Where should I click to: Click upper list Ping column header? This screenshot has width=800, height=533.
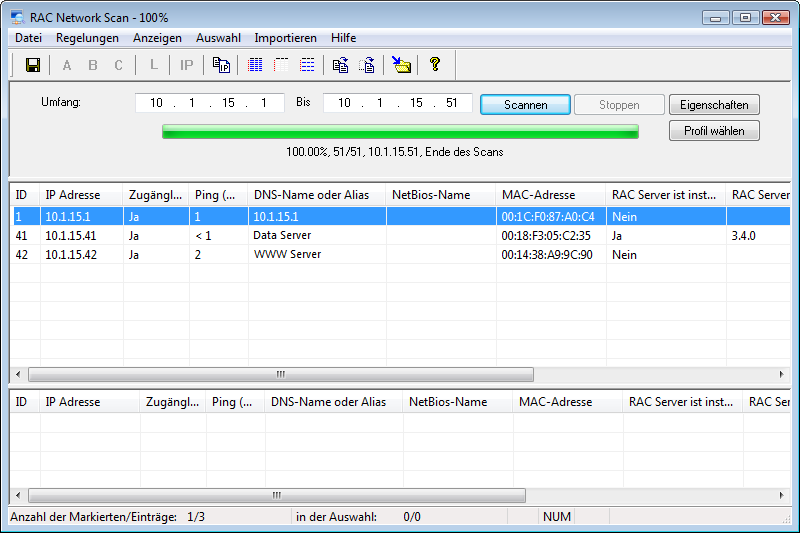(x=219, y=195)
